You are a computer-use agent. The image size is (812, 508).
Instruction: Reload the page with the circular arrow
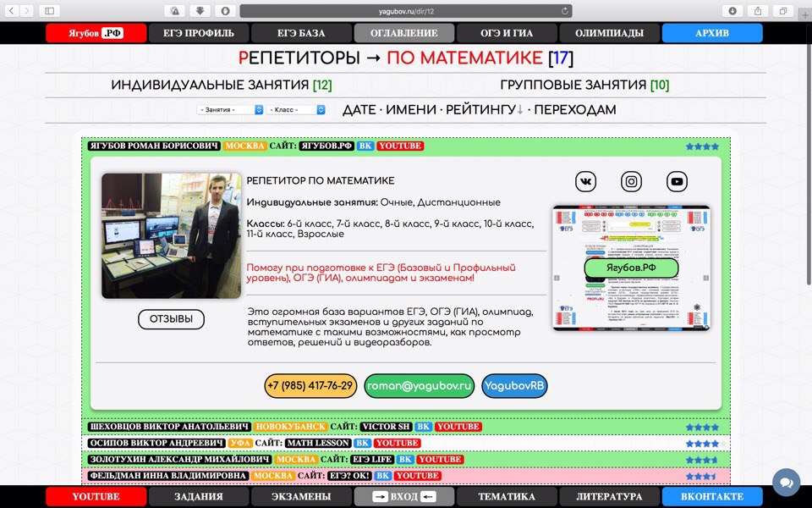565,10
